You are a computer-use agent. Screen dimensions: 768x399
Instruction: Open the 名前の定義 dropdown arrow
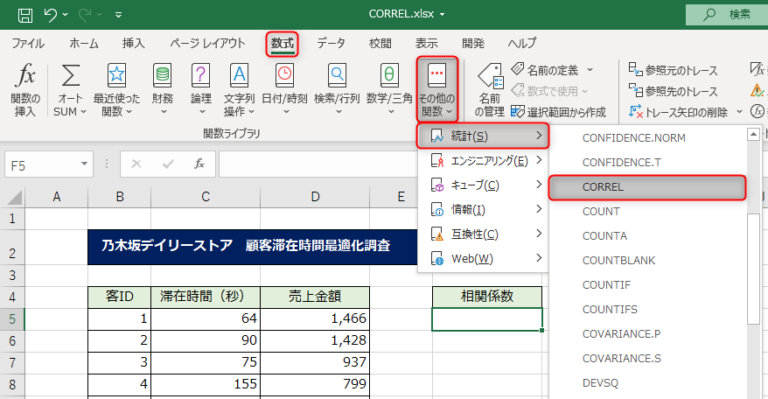pyautogui.click(x=590, y=70)
